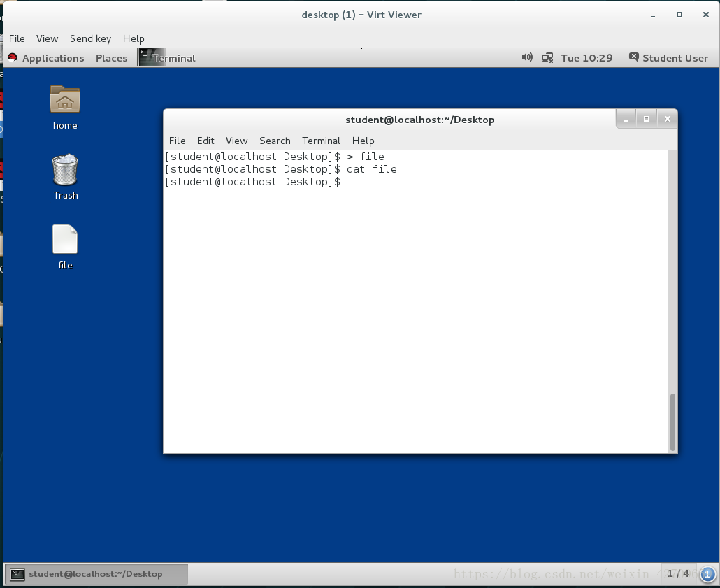Click the empty terminal prompt line
The height and width of the screenshot is (588, 720).
(x=253, y=182)
